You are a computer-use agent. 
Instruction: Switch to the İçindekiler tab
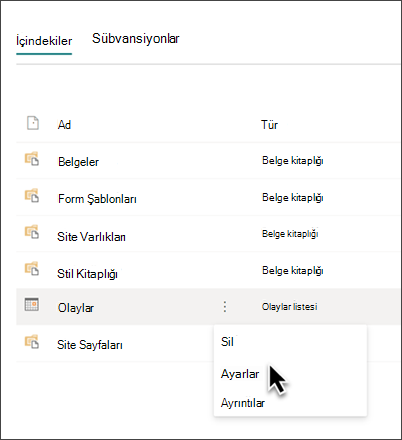[44, 41]
